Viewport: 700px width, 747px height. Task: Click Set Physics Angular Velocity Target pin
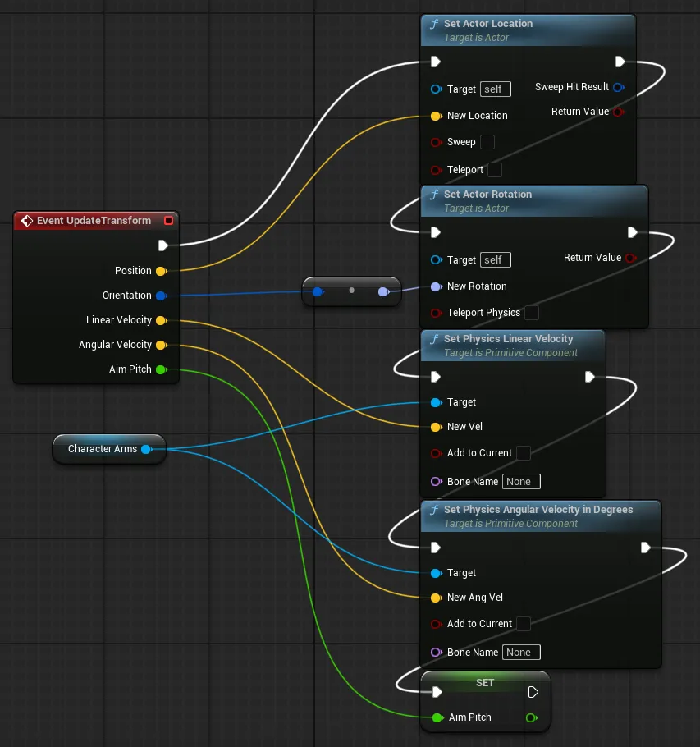click(x=437, y=573)
